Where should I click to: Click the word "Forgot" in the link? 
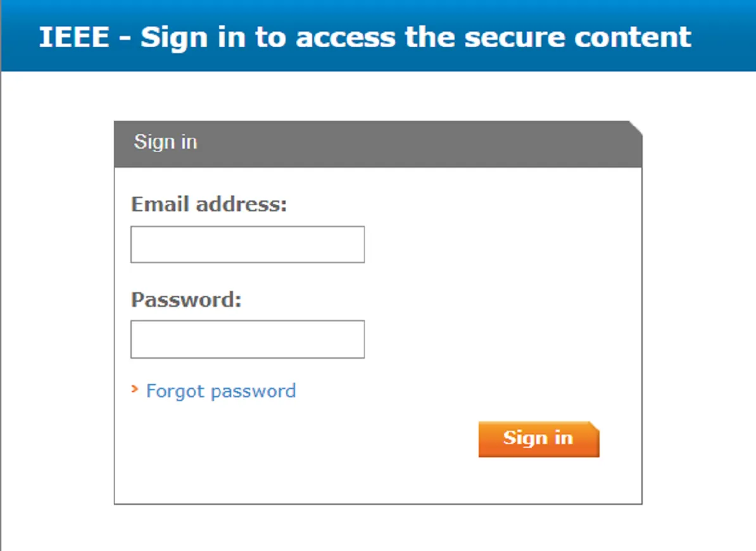pos(175,391)
